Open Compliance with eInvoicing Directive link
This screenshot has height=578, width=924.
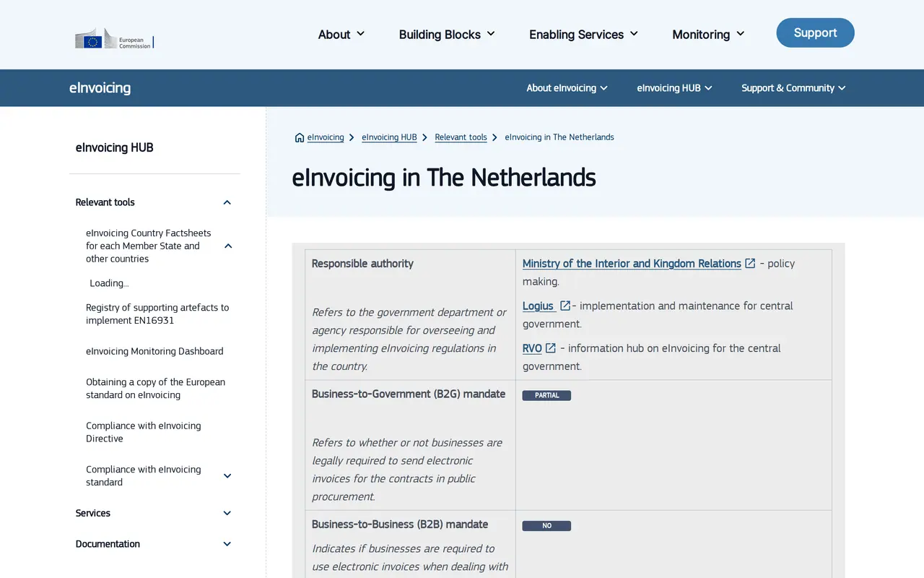[x=143, y=432]
